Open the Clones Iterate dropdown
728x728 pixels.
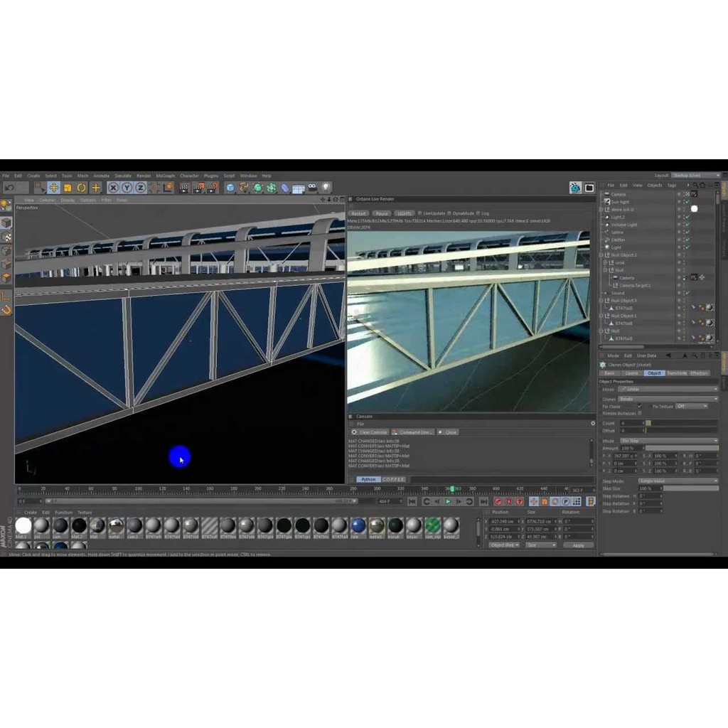668,399
